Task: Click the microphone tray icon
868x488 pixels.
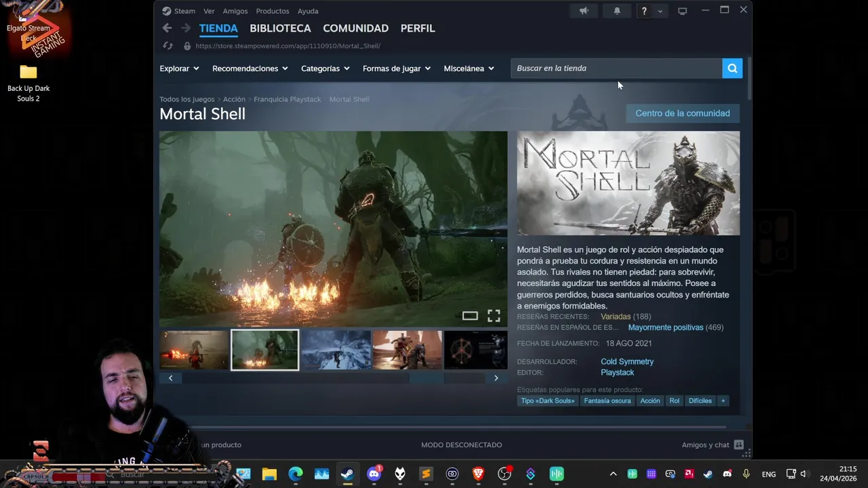Action: [746, 474]
